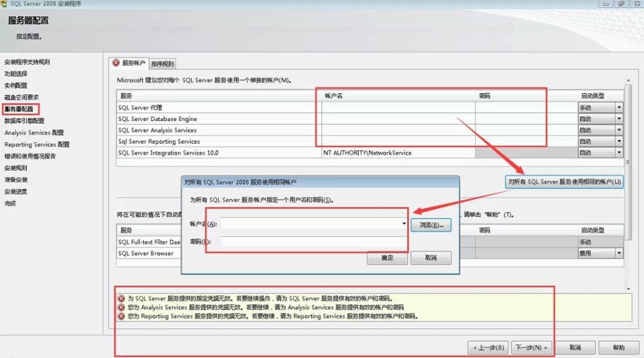
Task: Select the SQL Server 代理 service row
Action: pyautogui.click(x=370, y=107)
